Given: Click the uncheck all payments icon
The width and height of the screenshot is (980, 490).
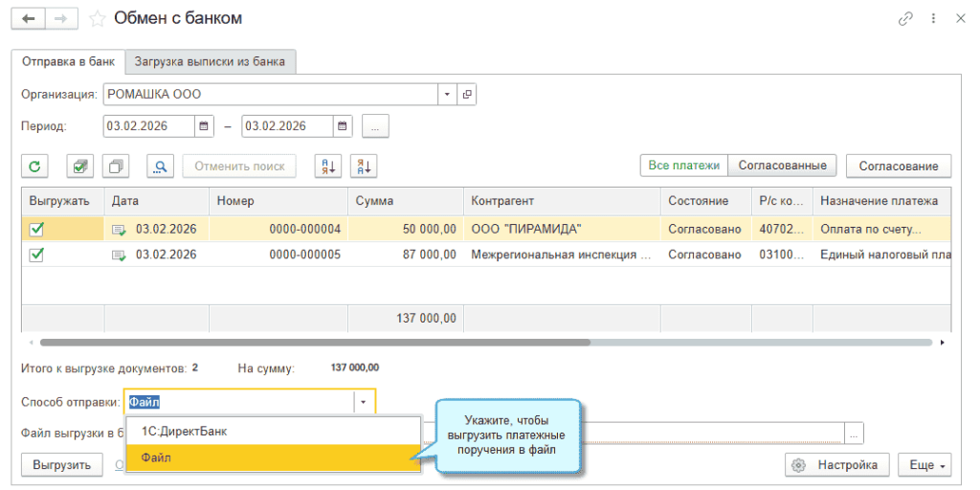Looking at the screenshot, I should coord(117,166).
